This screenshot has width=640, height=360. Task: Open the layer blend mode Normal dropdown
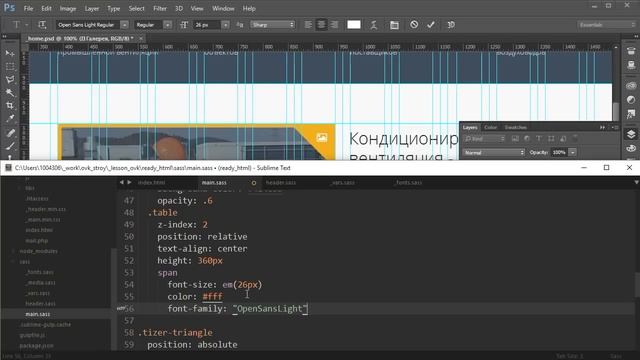coord(493,153)
